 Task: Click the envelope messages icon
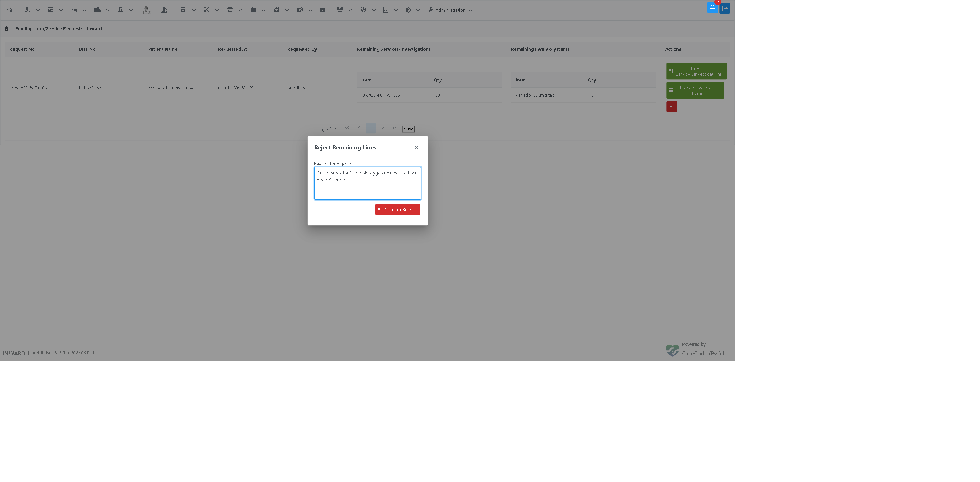point(323,10)
